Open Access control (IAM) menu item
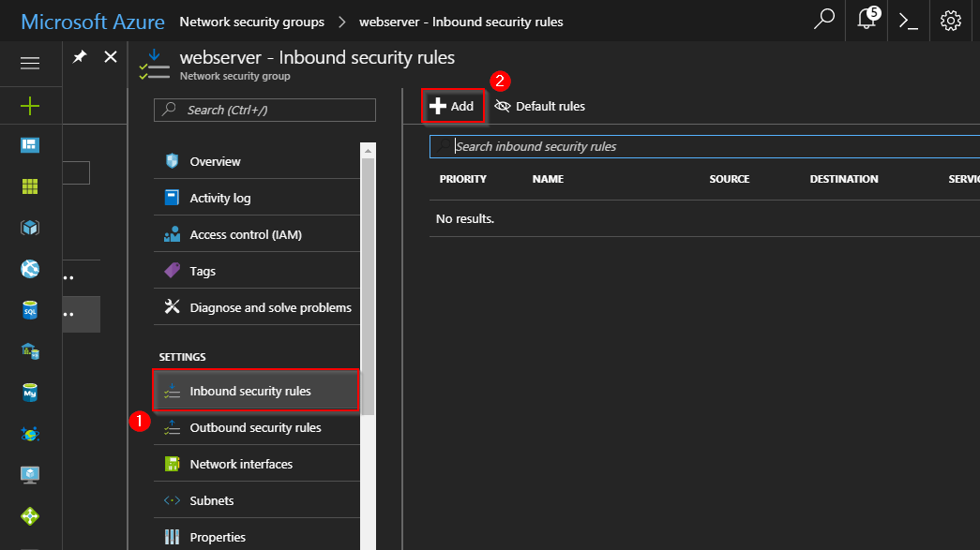Viewport: 980px width, 550px height. [257, 235]
